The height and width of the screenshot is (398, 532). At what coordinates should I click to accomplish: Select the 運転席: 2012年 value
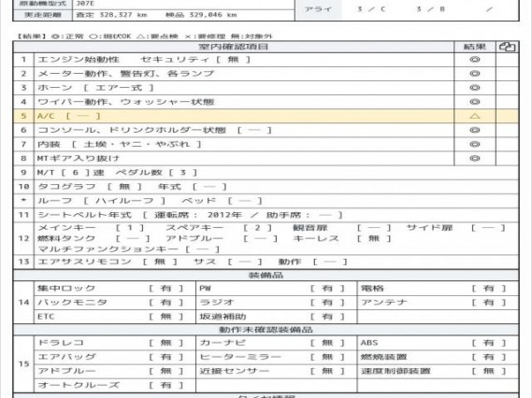[x=198, y=215]
